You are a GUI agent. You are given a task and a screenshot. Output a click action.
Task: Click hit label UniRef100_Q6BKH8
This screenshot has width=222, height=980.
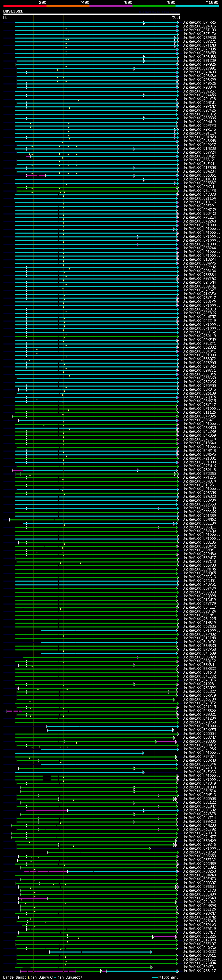click(199, 760)
